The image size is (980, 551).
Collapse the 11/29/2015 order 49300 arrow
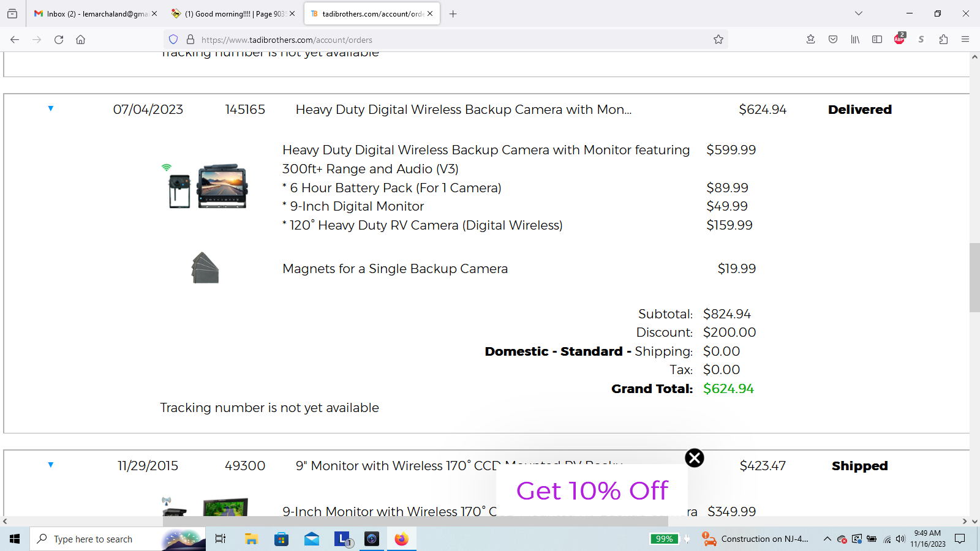51,465
